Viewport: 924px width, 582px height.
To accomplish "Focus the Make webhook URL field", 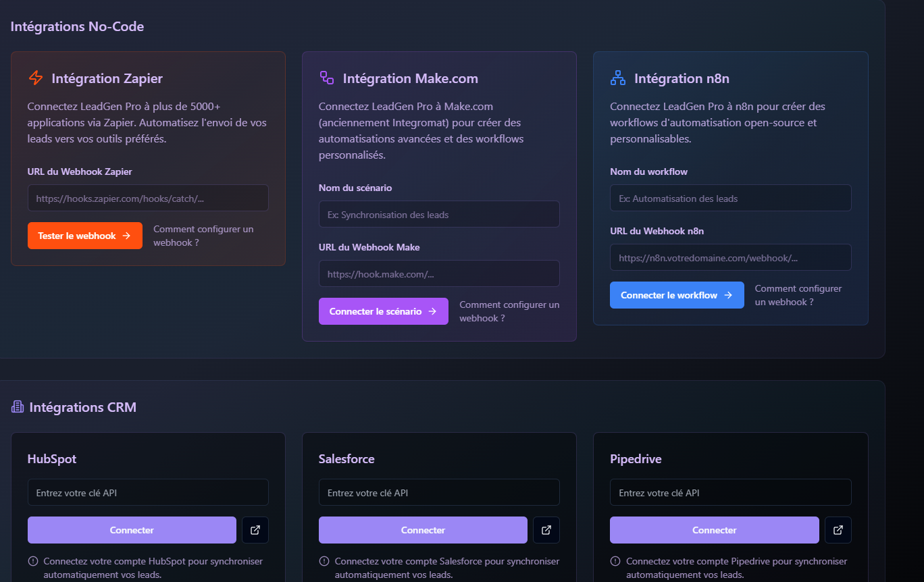I will pyautogui.click(x=439, y=273).
